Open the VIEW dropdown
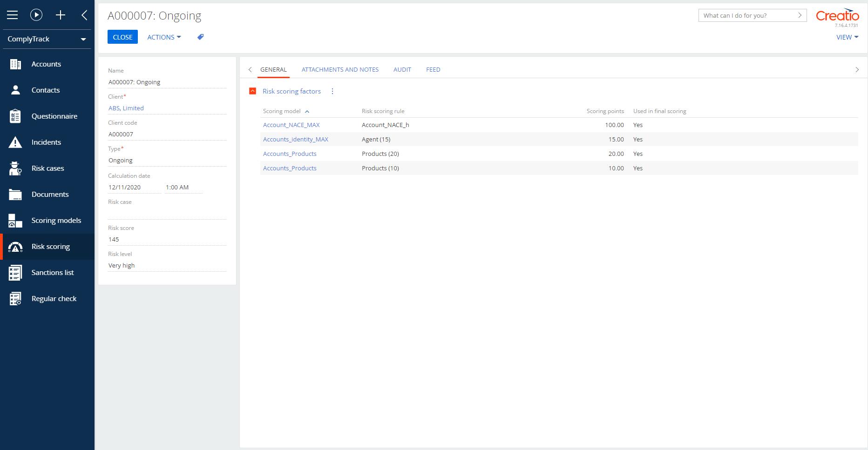The height and width of the screenshot is (450, 868). coord(848,37)
